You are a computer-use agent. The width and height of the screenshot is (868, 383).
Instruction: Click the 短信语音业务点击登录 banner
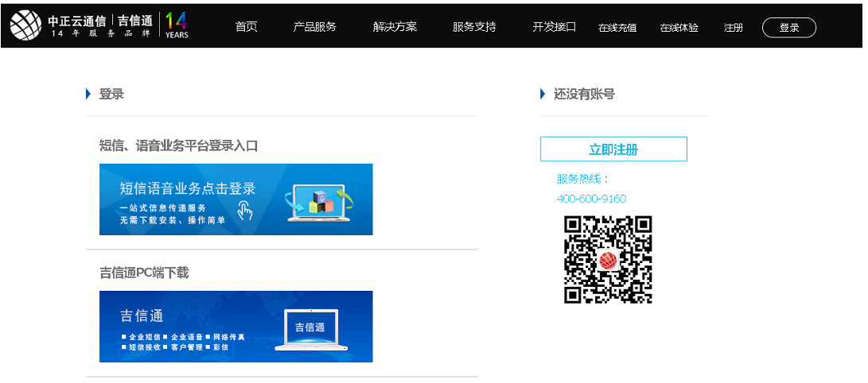click(x=235, y=199)
